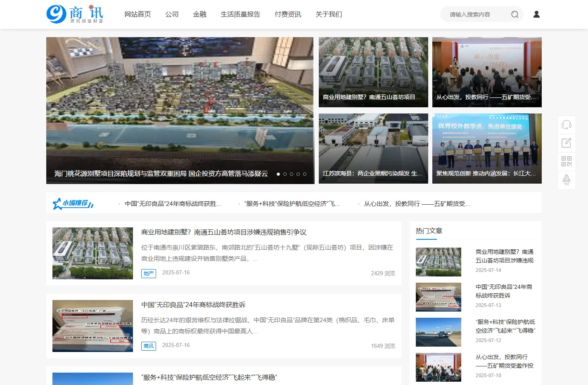Click hot article thumbnail dated 2025-07-14

click(439, 262)
